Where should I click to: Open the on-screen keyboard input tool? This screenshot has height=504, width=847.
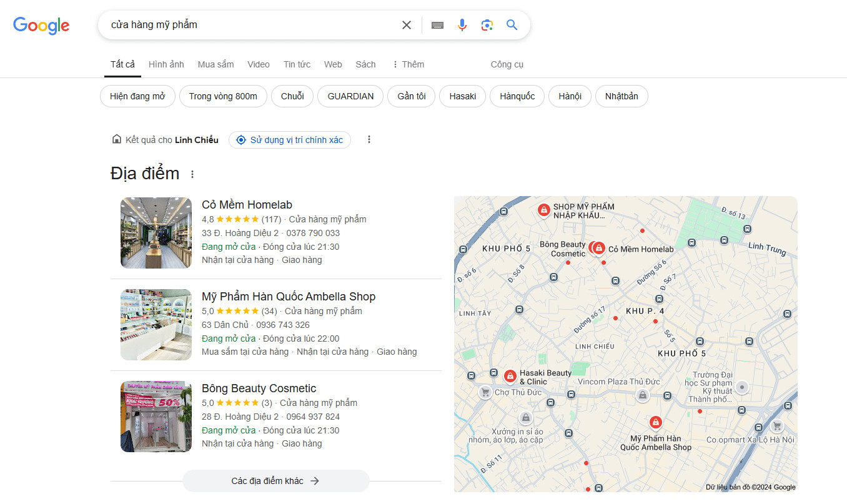[437, 25]
